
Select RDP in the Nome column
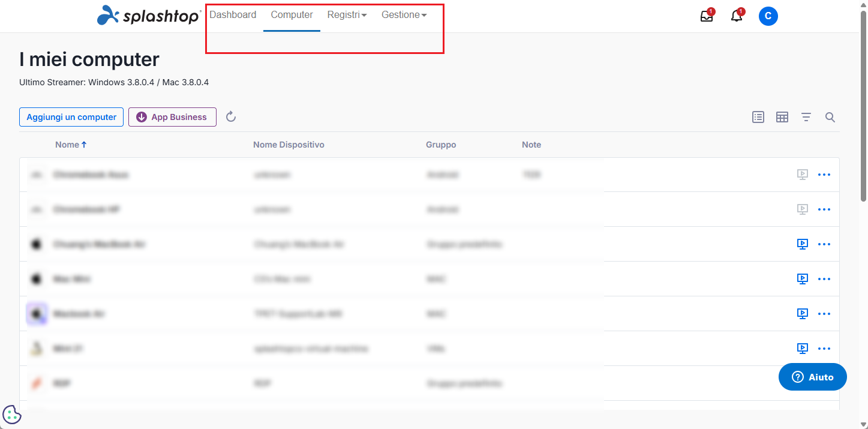pos(62,383)
